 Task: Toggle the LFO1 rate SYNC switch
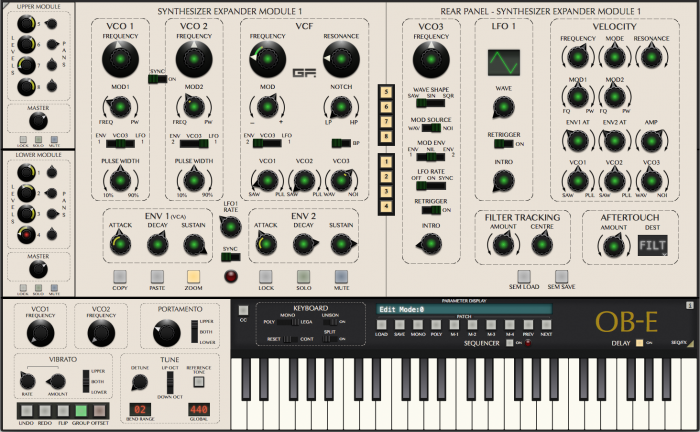click(230, 257)
